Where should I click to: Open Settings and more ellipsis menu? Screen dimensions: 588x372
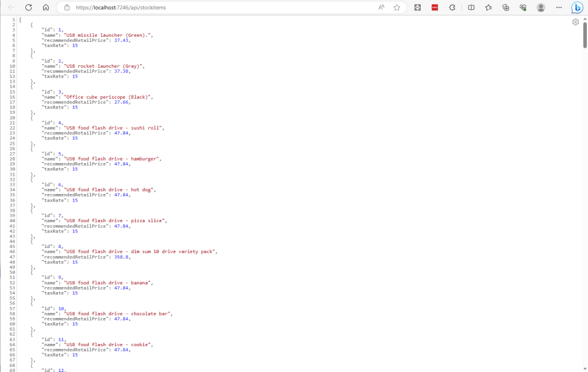click(558, 7)
